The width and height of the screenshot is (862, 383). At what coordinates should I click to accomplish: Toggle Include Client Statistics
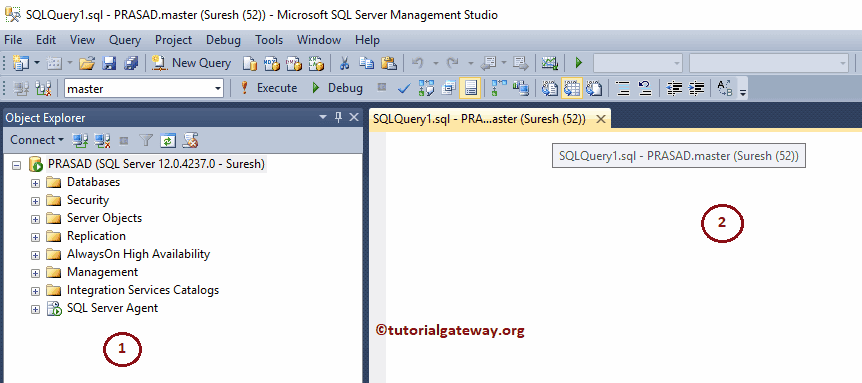521,88
